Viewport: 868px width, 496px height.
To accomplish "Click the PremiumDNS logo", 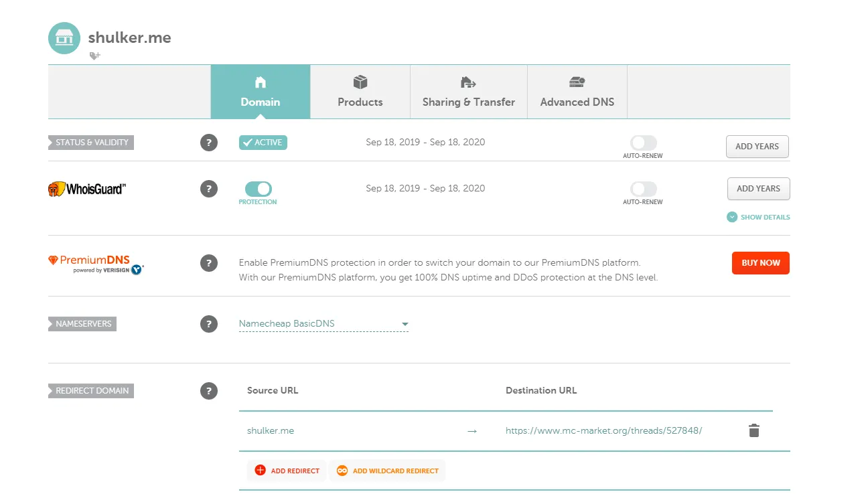I will point(96,264).
